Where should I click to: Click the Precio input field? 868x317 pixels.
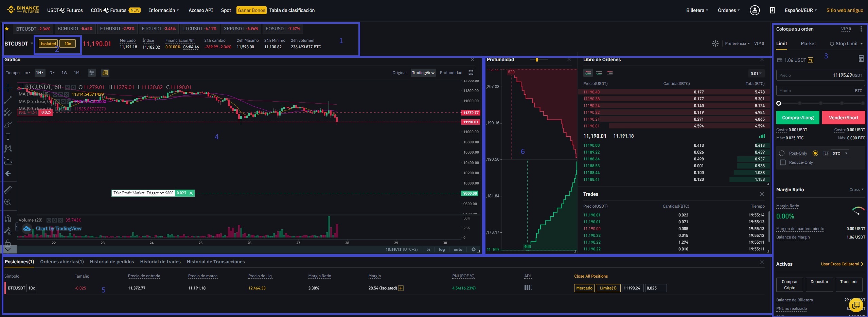820,75
